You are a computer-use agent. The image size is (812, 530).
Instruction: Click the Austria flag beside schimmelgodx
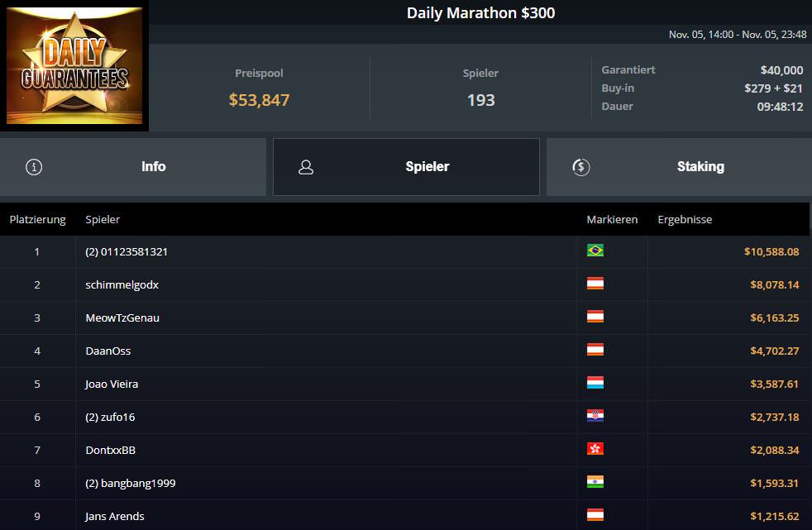(595, 284)
